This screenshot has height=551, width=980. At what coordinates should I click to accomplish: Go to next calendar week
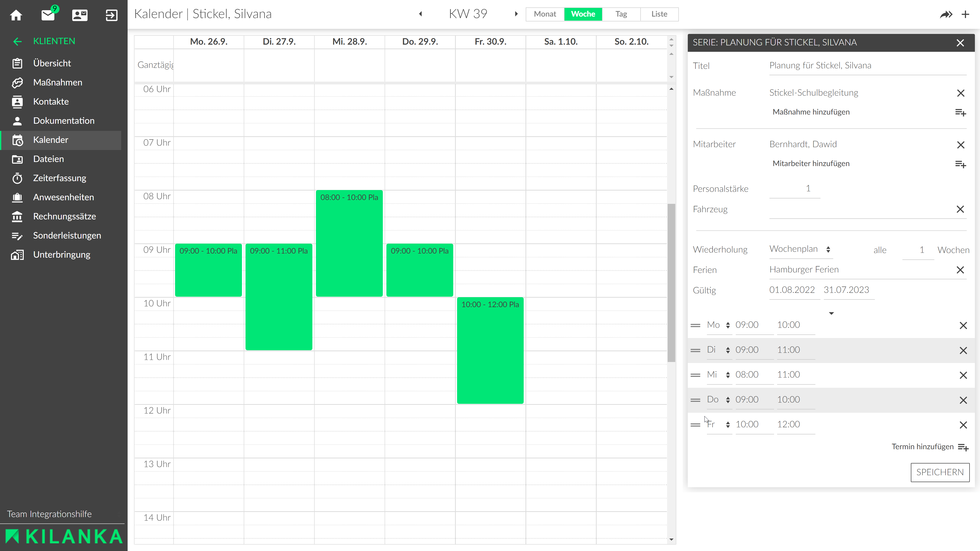click(516, 14)
